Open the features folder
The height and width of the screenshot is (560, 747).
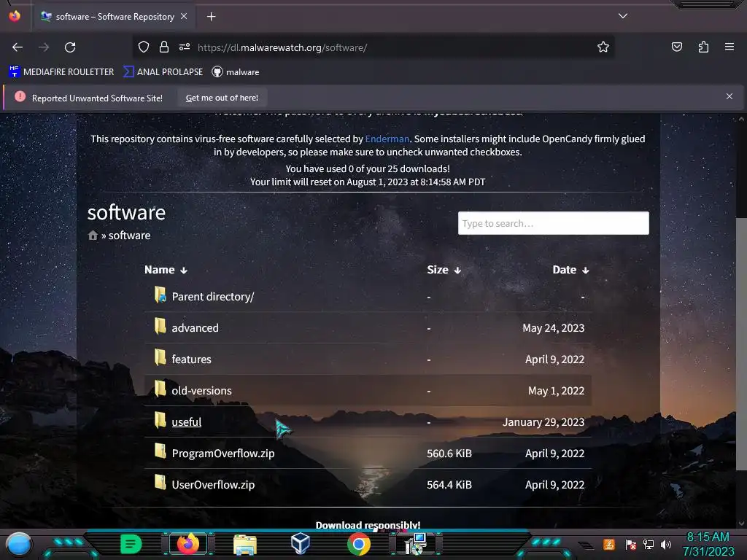coord(191,359)
